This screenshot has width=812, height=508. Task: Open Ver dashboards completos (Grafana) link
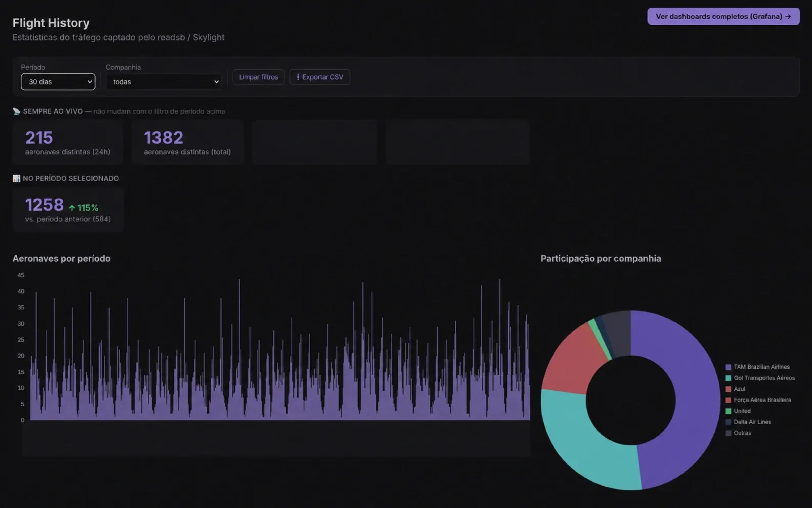[x=724, y=17]
